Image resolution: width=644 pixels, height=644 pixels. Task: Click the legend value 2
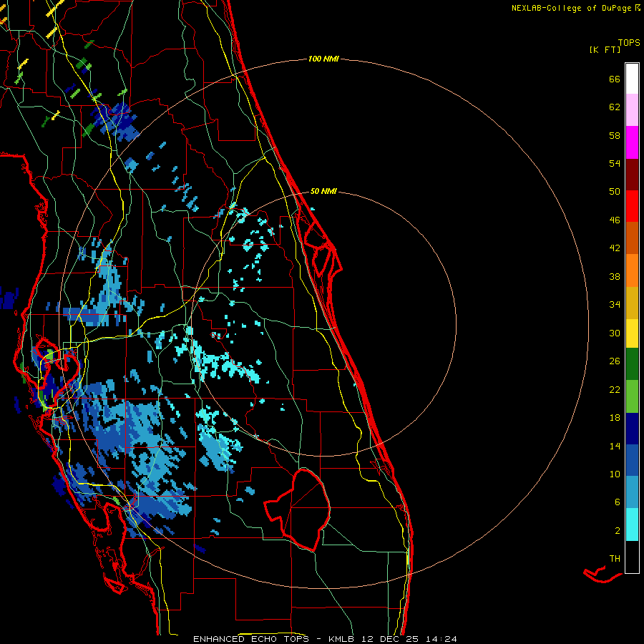[x=618, y=531]
